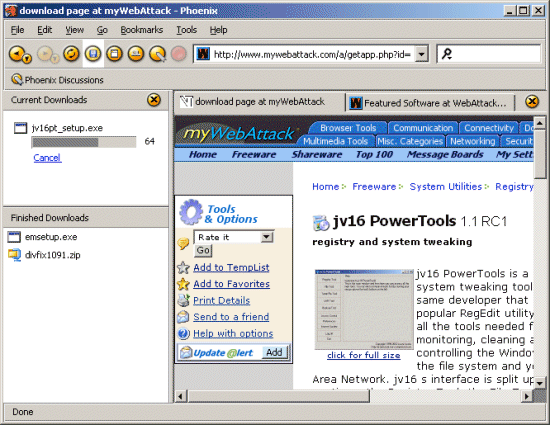
Task: Click the Send to a friend link
Action: (x=231, y=317)
